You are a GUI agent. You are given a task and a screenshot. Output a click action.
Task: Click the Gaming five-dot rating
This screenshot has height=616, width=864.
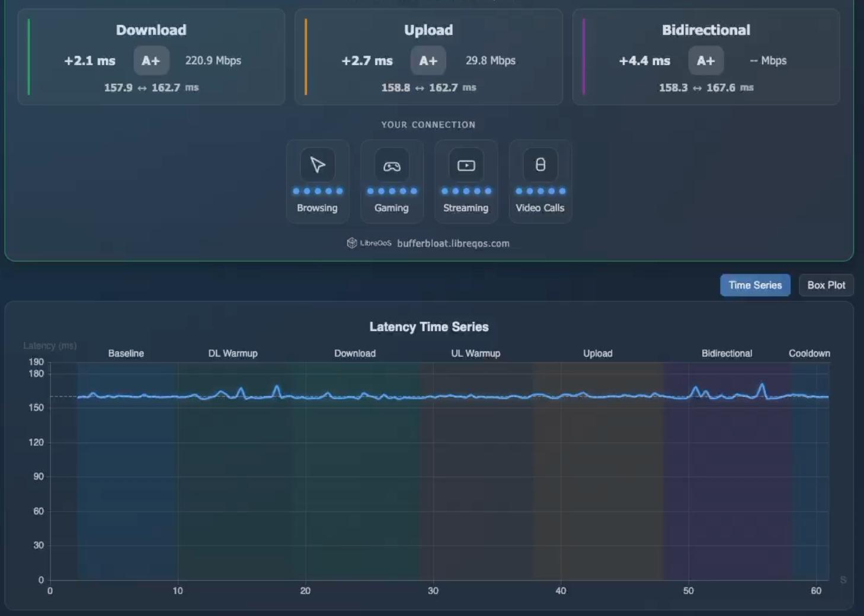[x=392, y=191]
